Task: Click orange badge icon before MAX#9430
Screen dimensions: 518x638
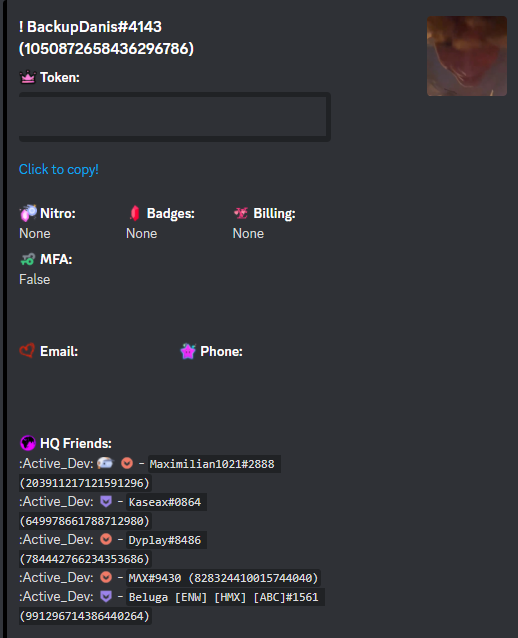Action: tap(106, 577)
